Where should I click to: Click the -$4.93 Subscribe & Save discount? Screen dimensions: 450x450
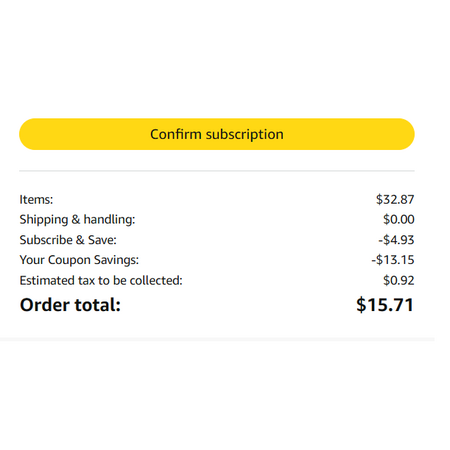[x=396, y=240]
